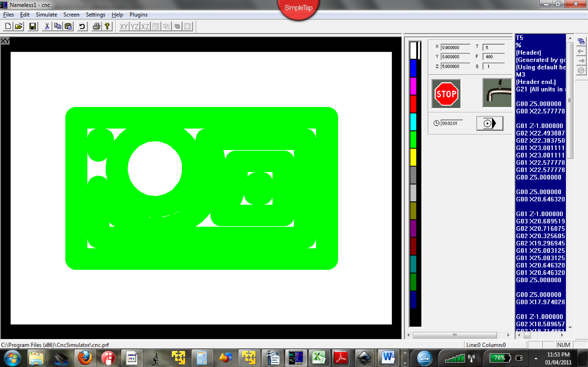The height and width of the screenshot is (367, 588).
Task: Open the Plugins menu
Action: [138, 15]
